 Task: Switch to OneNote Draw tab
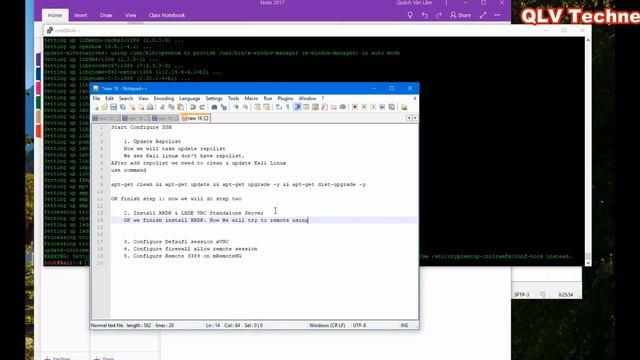[x=106, y=15]
